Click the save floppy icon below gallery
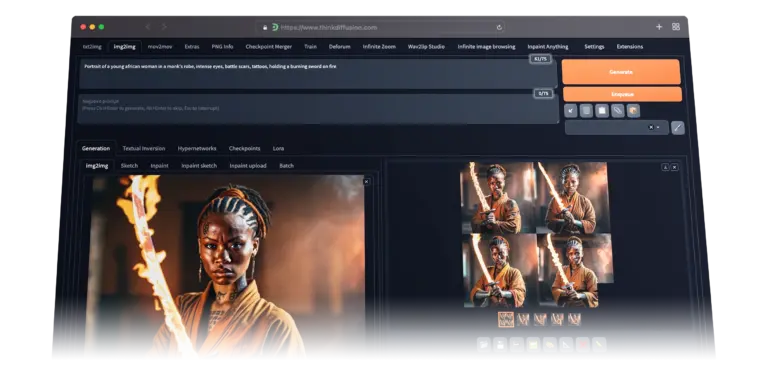Viewport: 768px width, 376px height. point(500,345)
